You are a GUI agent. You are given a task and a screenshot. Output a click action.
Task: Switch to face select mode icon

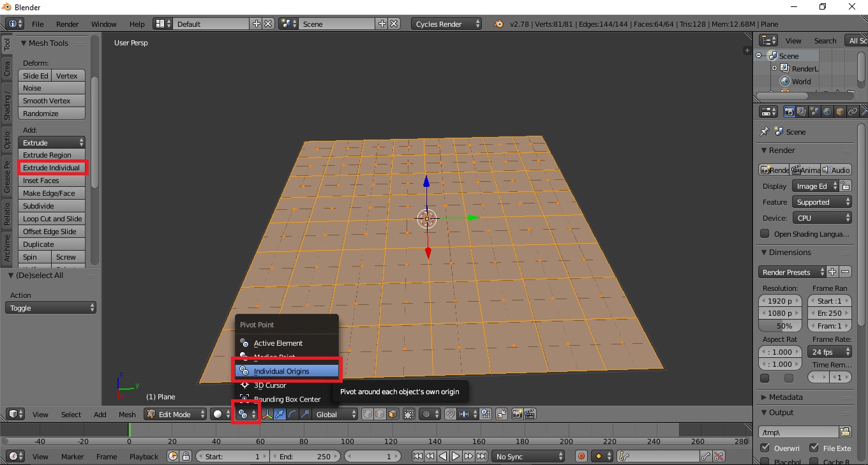click(393, 414)
